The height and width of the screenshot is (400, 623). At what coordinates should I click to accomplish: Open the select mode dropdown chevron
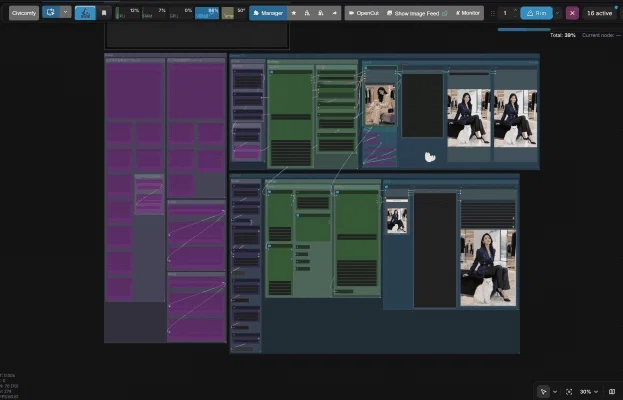555,392
